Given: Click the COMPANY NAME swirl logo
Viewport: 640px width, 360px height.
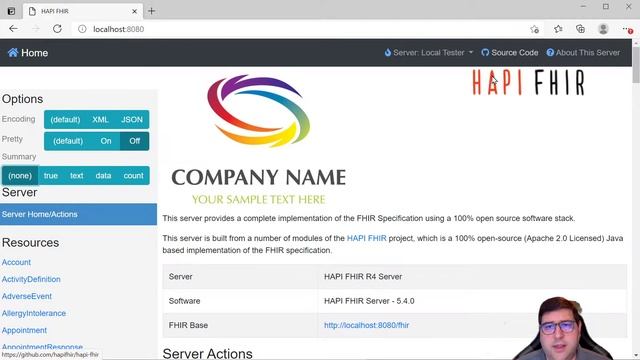Looking at the screenshot, I should (258, 110).
